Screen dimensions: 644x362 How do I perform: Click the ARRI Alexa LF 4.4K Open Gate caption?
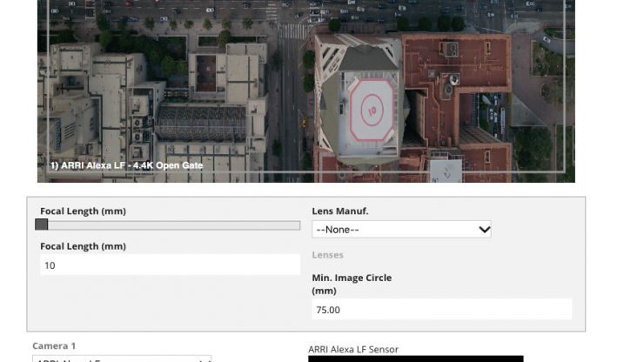125,164
